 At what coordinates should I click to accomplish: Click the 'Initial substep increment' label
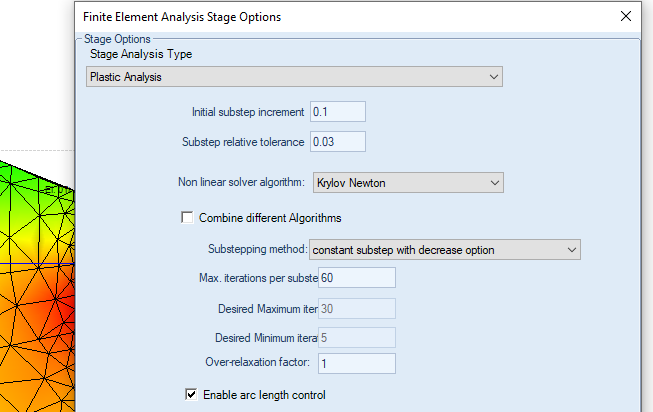[x=248, y=112]
